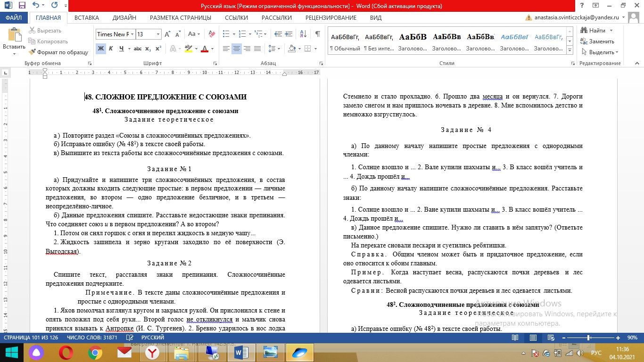644x362 pixels.
Task: Open the line spacing dropdown
Action: (280, 49)
